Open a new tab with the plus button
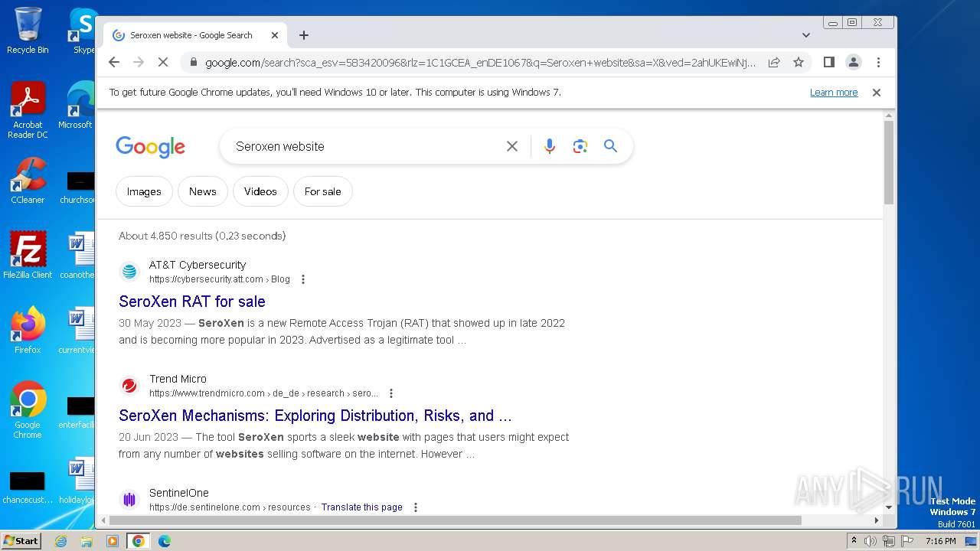 tap(304, 35)
